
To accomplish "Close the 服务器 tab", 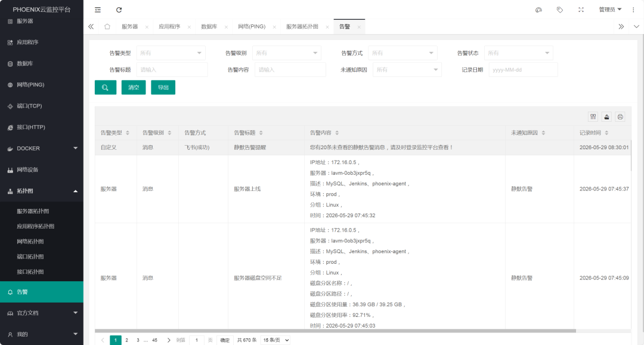I will (x=147, y=27).
